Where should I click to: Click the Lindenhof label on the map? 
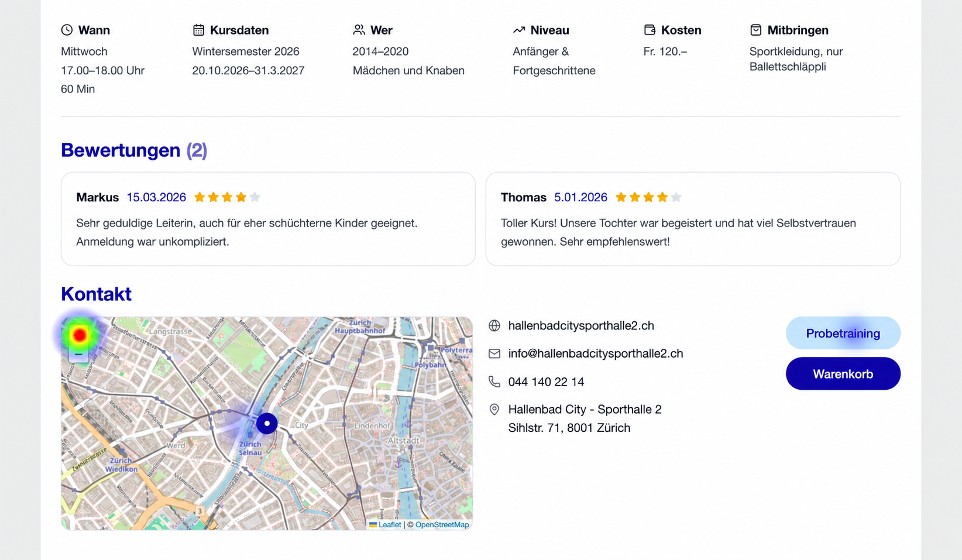point(372,425)
